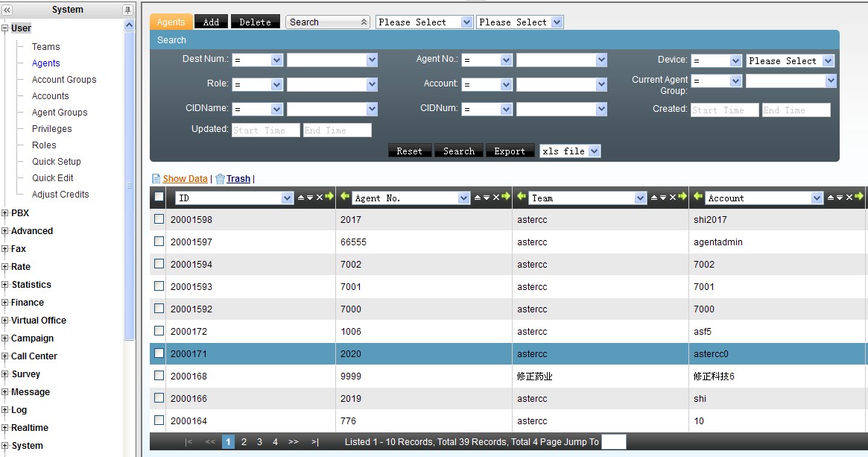Sort Team column descending with down arrow
Viewport: 868px width, 457px height.
pos(663,198)
